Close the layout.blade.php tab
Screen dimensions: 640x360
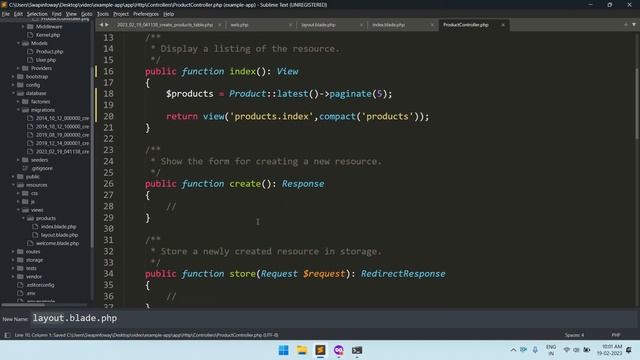point(361,25)
